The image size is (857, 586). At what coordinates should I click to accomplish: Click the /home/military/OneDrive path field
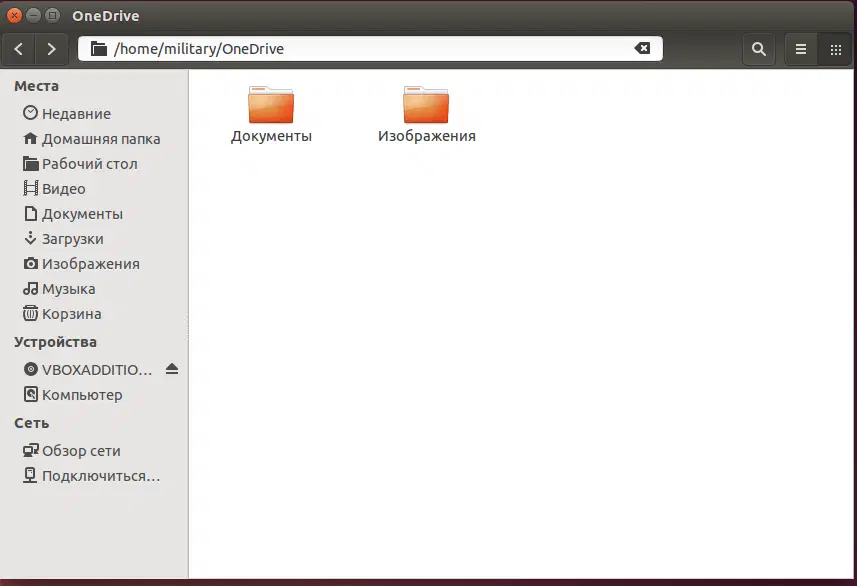click(x=370, y=49)
